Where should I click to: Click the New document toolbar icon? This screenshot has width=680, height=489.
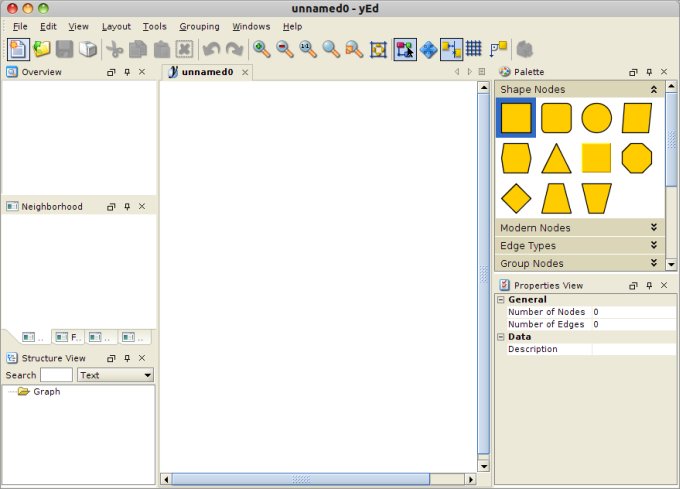18,49
